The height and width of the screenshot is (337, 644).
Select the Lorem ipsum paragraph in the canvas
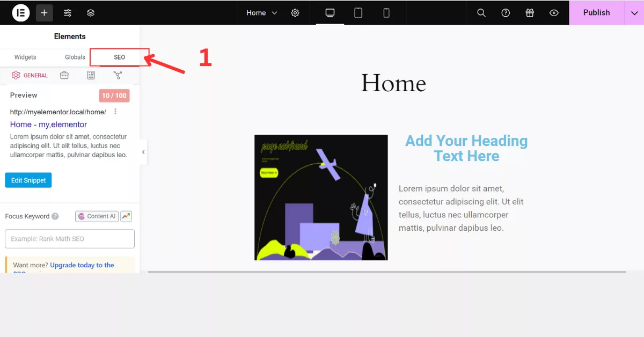pyautogui.click(x=462, y=208)
